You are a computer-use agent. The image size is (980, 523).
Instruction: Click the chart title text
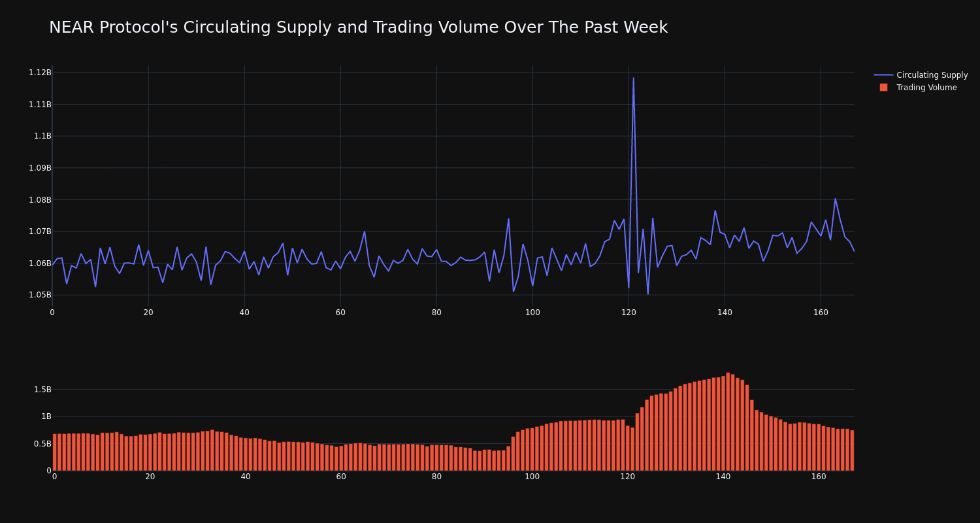coord(358,27)
